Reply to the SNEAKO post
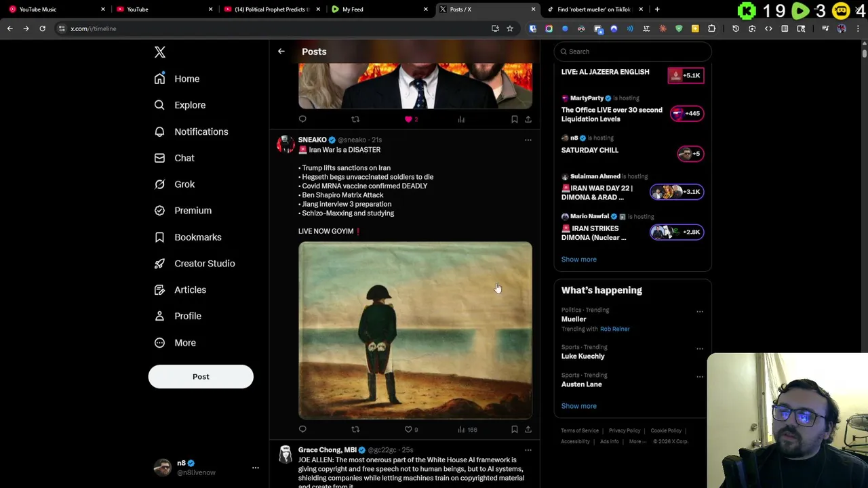868x488 pixels. [302, 429]
